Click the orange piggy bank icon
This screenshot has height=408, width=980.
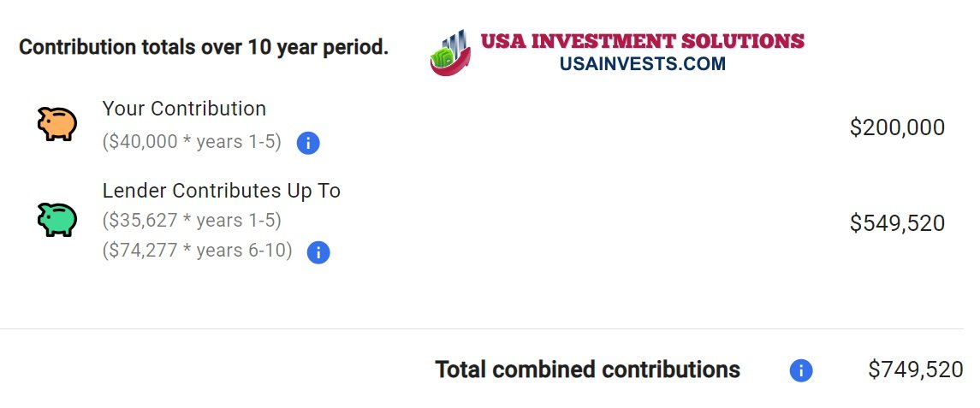(x=56, y=123)
